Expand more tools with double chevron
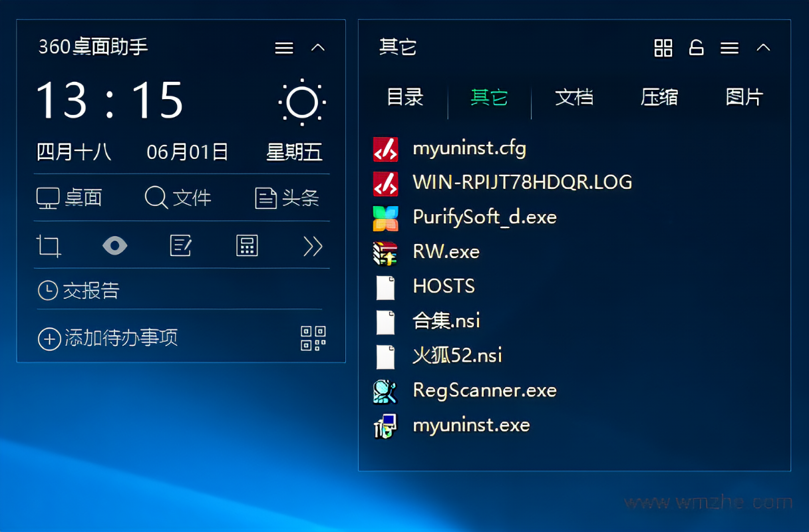The image size is (809, 532). [x=313, y=246]
